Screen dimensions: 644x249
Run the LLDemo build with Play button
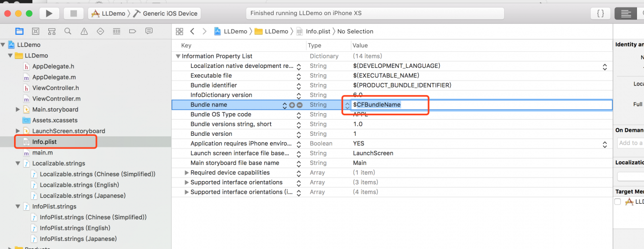[x=49, y=14]
